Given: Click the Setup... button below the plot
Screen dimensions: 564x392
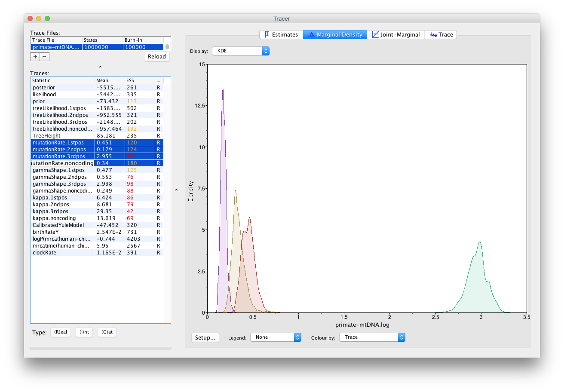Looking at the screenshot, I should click(x=205, y=337).
